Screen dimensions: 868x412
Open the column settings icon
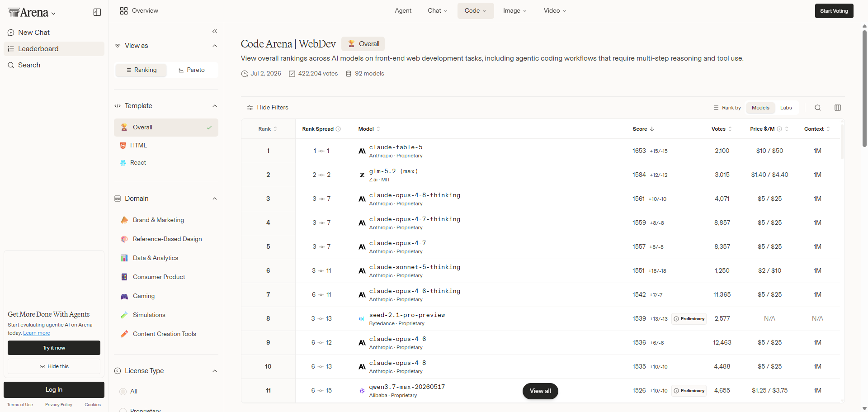click(x=838, y=108)
